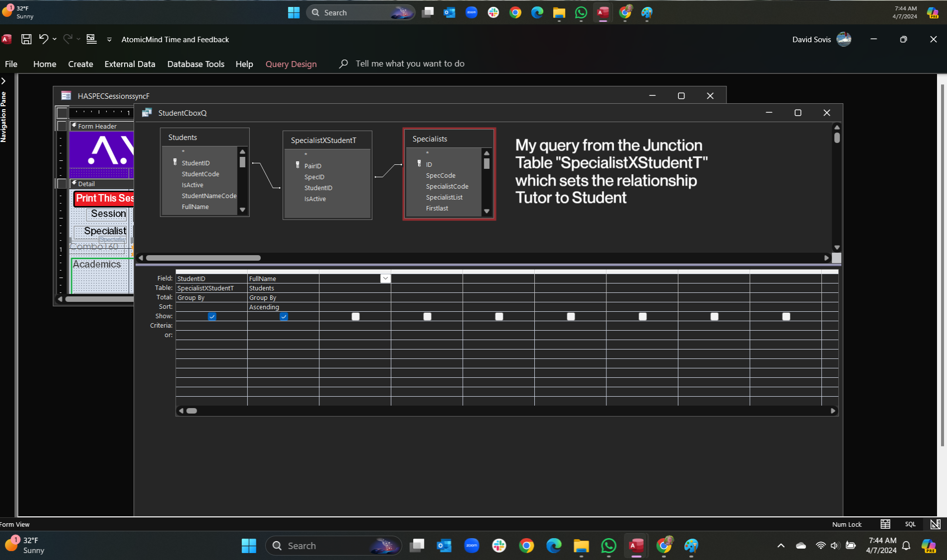Click the David Sovis account name

coord(811,40)
